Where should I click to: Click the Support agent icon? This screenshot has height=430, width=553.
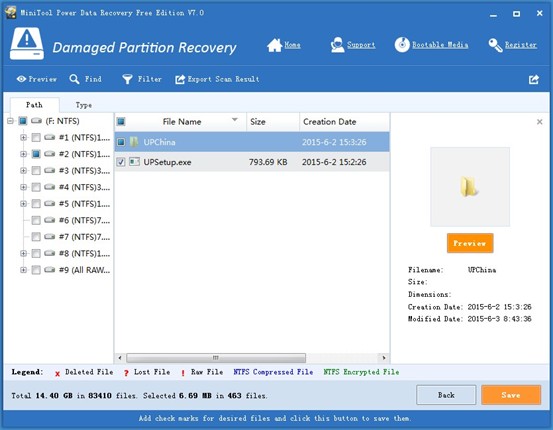pyautogui.click(x=338, y=45)
